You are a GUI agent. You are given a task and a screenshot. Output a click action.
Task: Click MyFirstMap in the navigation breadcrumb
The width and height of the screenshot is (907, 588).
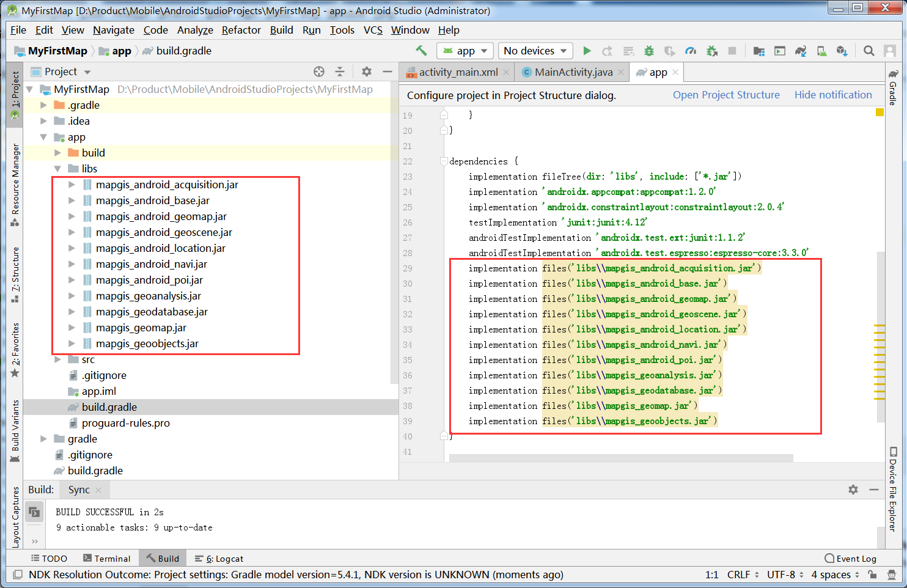click(57, 51)
